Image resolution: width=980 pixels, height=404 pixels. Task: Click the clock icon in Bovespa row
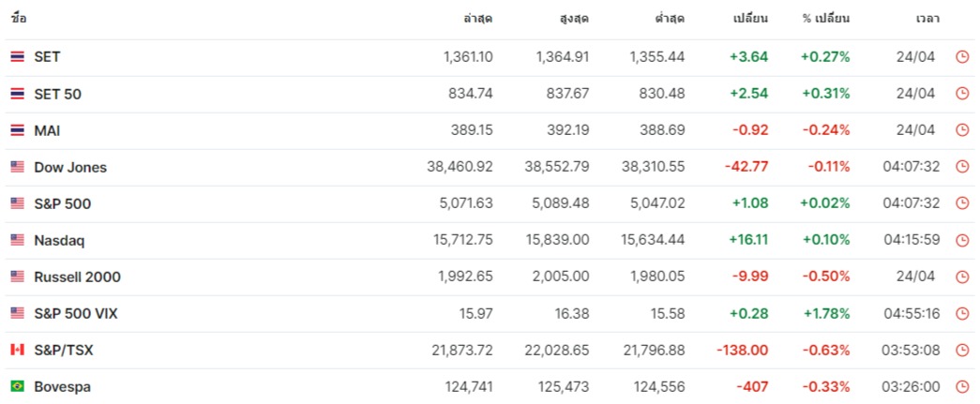coord(962,387)
